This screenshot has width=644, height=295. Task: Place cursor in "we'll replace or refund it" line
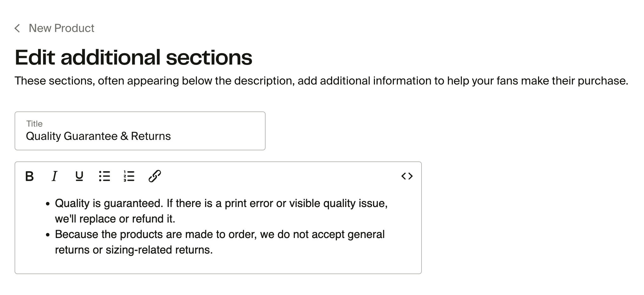click(115, 219)
